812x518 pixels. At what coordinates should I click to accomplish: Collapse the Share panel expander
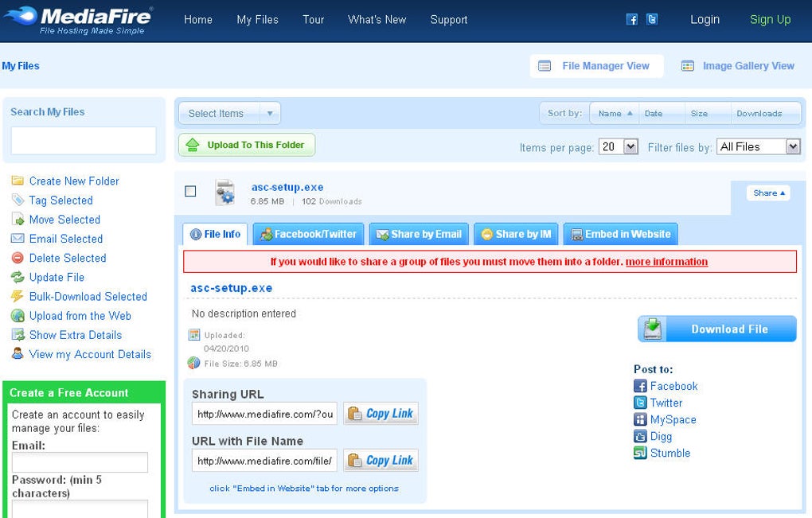[x=768, y=193]
